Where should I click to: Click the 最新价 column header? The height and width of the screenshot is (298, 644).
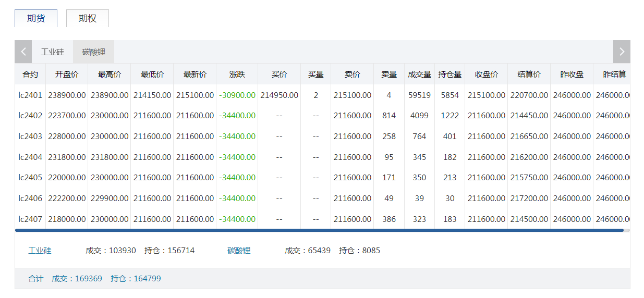pos(195,74)
